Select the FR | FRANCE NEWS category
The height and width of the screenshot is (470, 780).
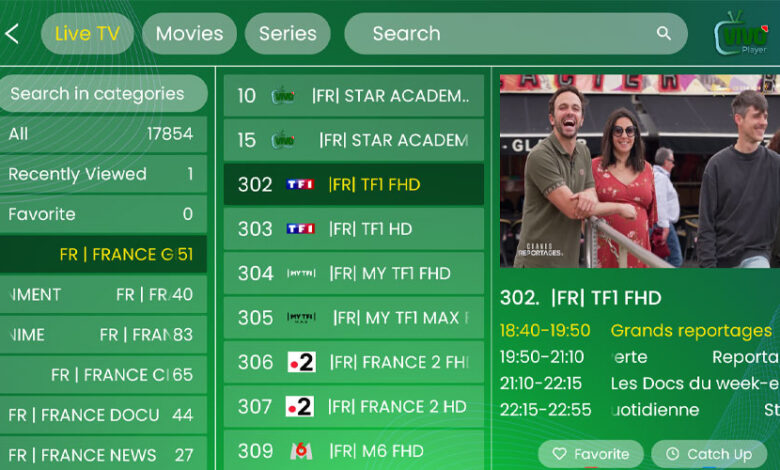(x=102, y=455)
